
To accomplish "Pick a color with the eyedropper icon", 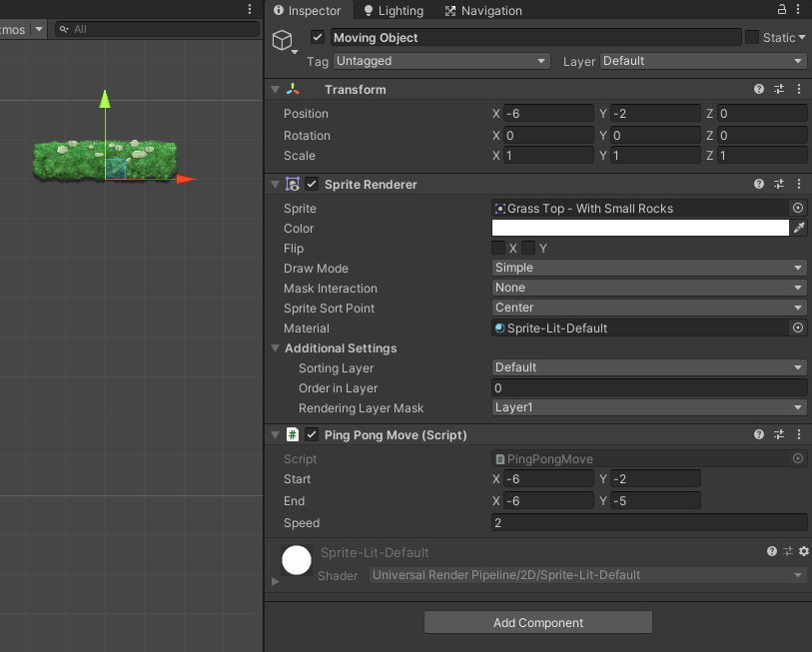I will [x=798, y=228].
